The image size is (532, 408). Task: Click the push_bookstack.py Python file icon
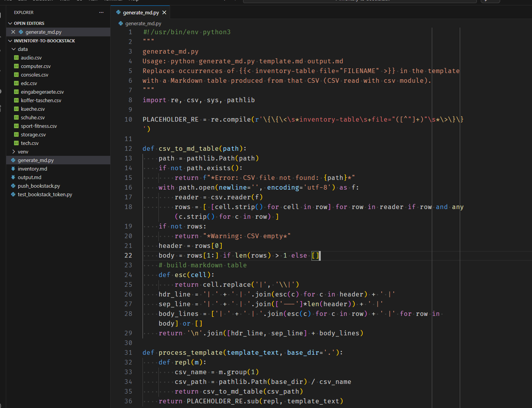coord(13,186)
